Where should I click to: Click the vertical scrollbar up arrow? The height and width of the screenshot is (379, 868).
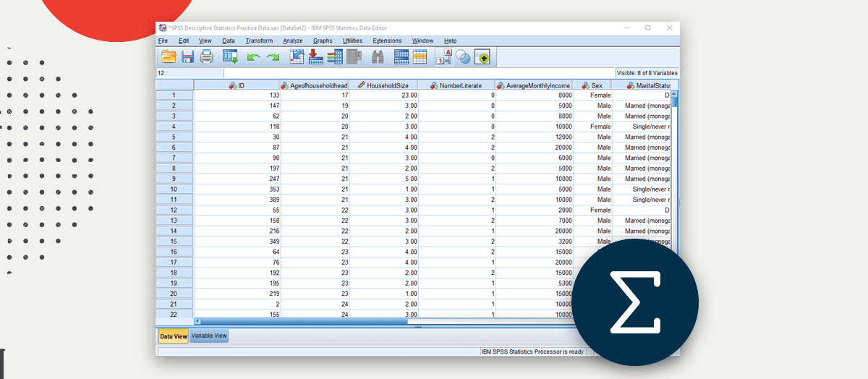[675, 94]
